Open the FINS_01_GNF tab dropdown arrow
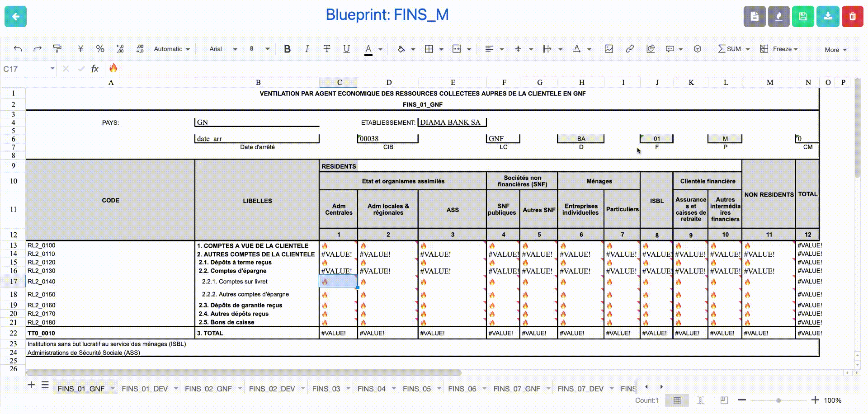Image resolution: width=868 pixels, height=414 pixels. [x=113, y=389]
